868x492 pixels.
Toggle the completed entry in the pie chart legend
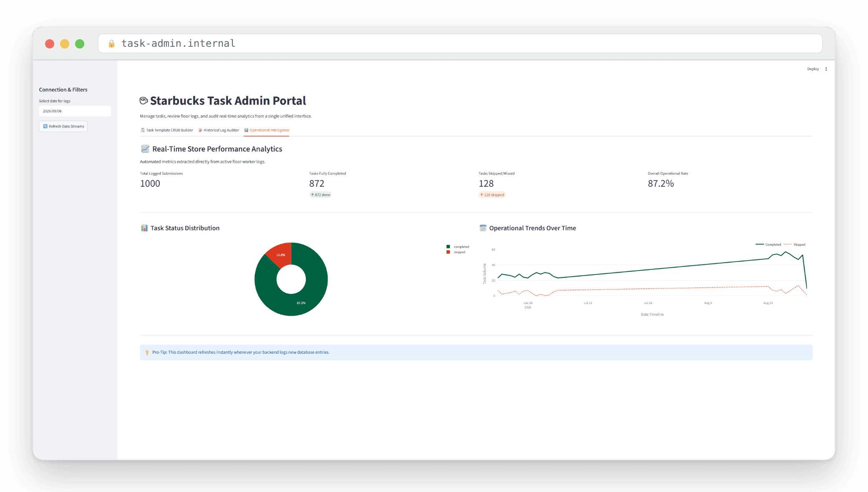[x=458, y=247]
